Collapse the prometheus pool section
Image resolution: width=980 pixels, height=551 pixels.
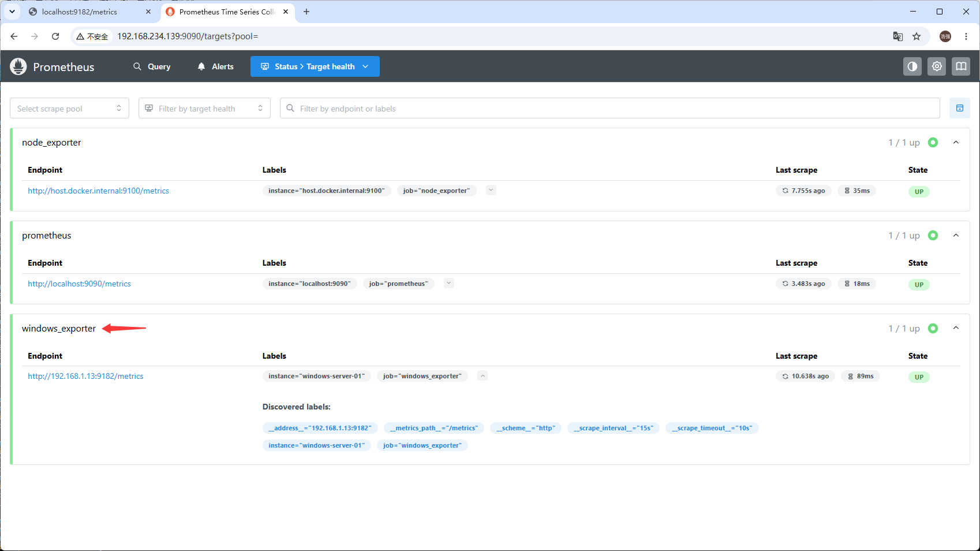(956, 236)
